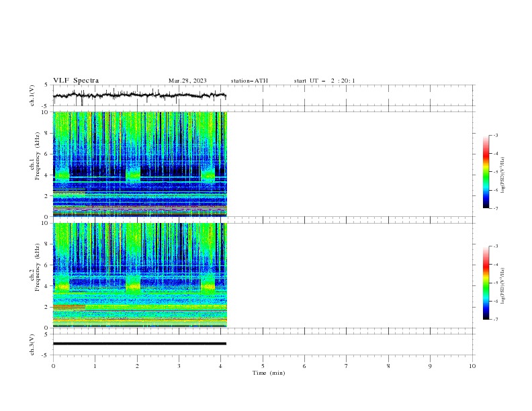Click time axis tick label "7"
Viewport: 532px width, 411px height.
(347, 366)
